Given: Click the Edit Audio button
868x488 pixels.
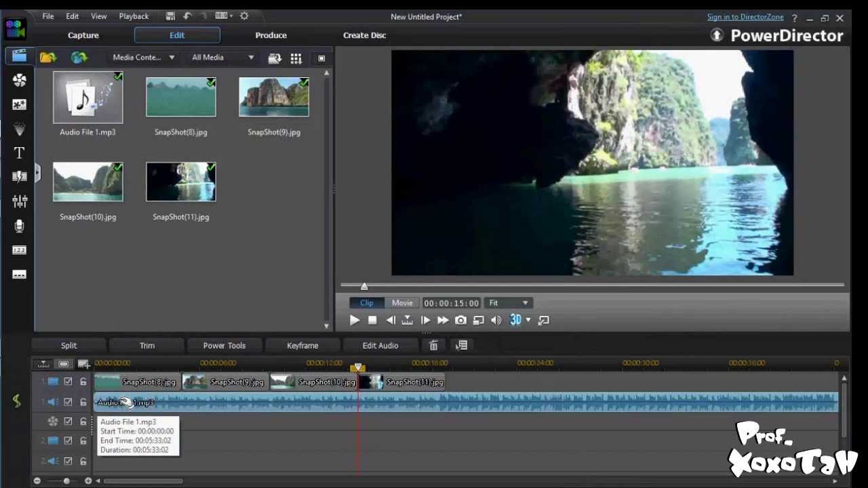Looking at the screenshot, I should pos(380,346).
